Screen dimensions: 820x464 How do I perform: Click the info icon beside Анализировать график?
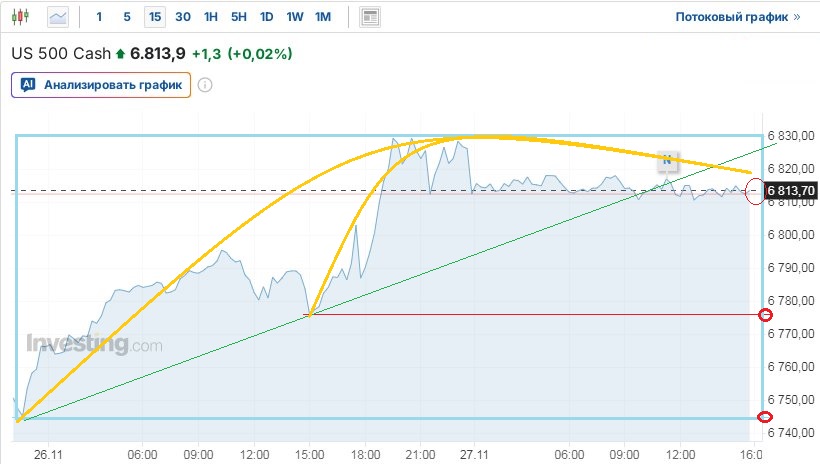(205, 85)
